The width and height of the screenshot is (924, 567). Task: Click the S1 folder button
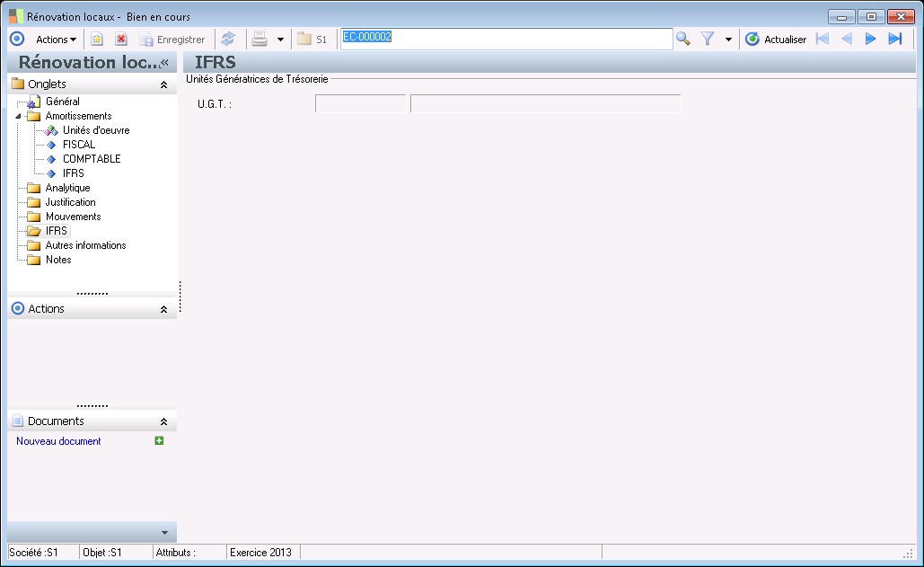click(312, 40)
